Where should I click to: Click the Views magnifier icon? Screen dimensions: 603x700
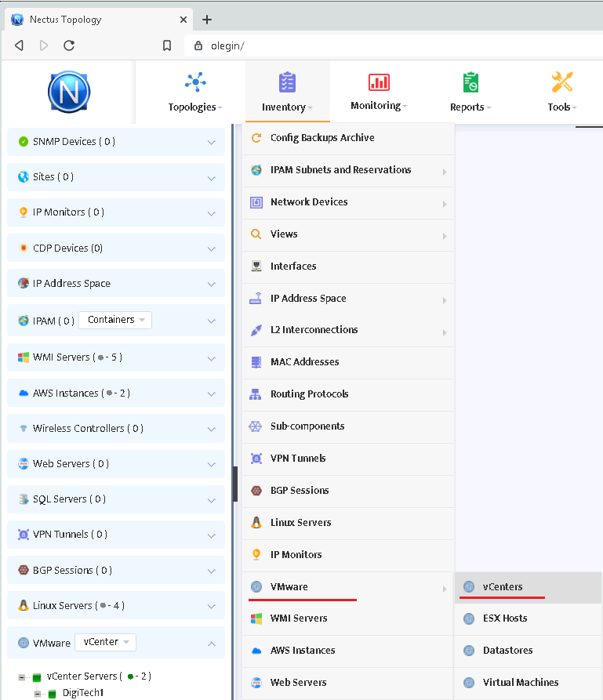click(256, 234)
